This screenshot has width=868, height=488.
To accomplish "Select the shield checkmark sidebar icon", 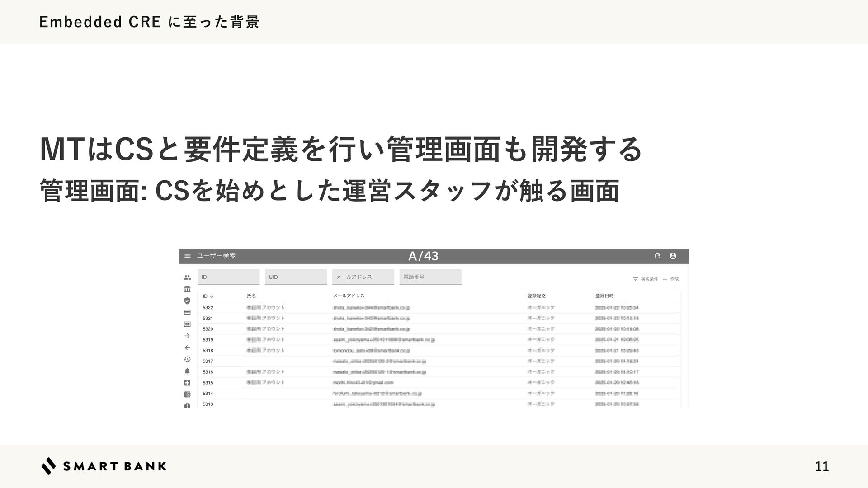I will click(187, 300).
